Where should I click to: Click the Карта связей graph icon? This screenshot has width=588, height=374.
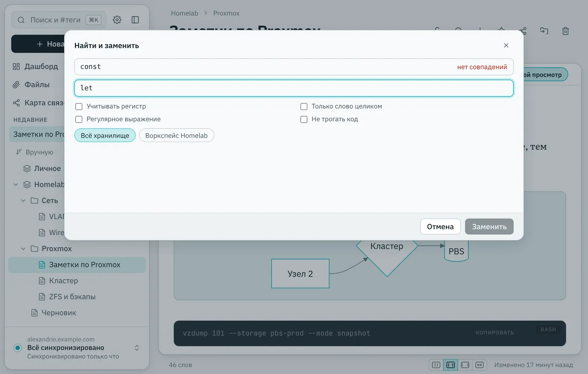[x=16, y=103]
